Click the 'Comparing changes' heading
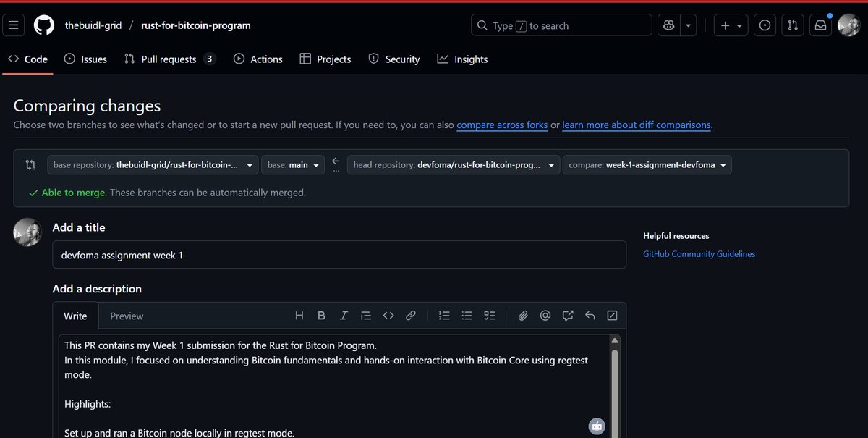The height and width of the screenshot is (438, 868). (87, 106)
